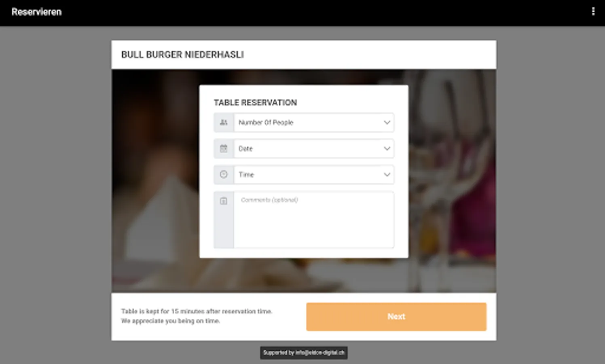This screenshot has width=605, height=364.
Task: Click the people icon beside Number Of People
Action: 224,123
